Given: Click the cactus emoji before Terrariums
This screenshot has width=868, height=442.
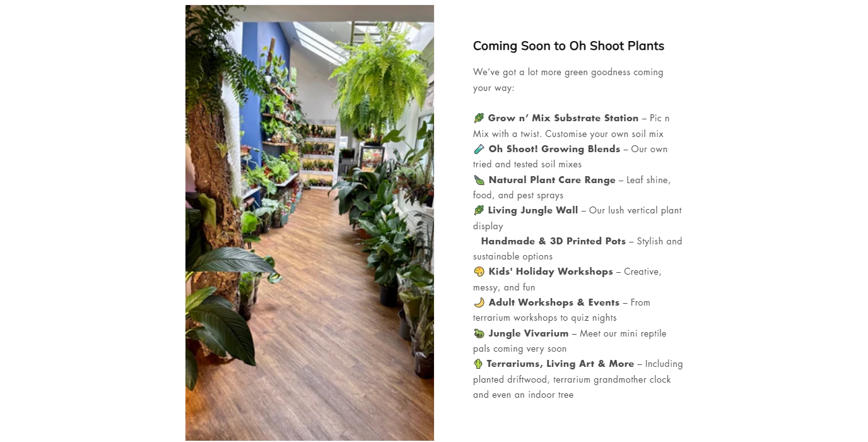Looking at the screenshot, I should (x=478, y=364).
